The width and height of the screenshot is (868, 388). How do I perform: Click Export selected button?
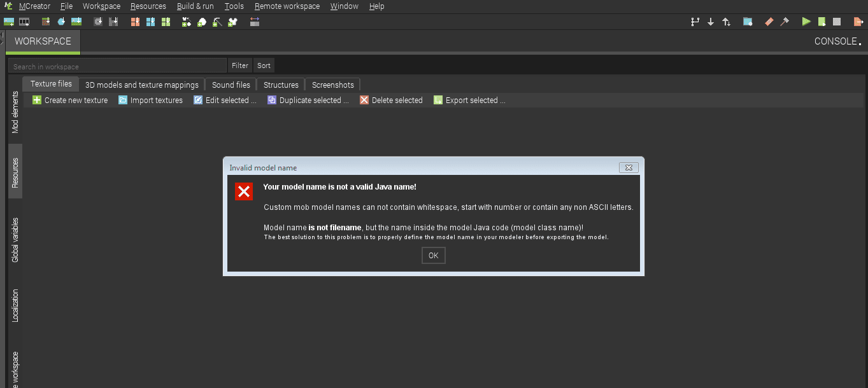[x=469, y=100]
